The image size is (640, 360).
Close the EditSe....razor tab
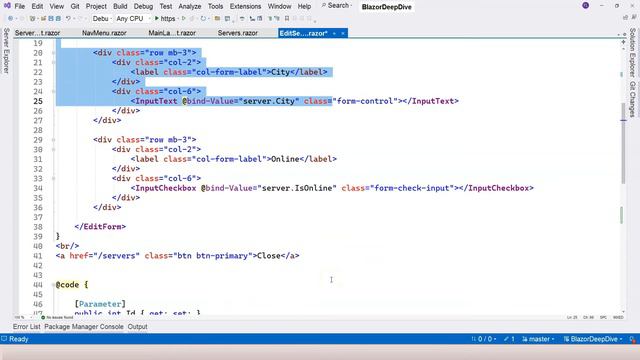click(343, 33)
